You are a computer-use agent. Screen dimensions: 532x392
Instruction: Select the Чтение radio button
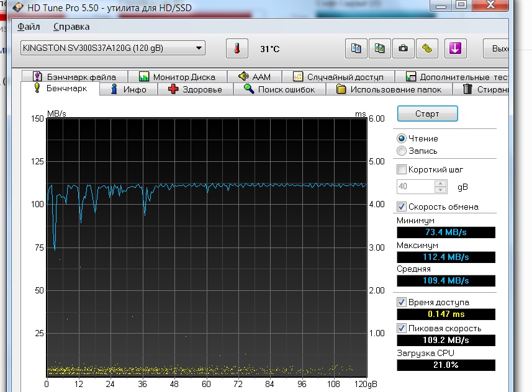coord(402,139)
